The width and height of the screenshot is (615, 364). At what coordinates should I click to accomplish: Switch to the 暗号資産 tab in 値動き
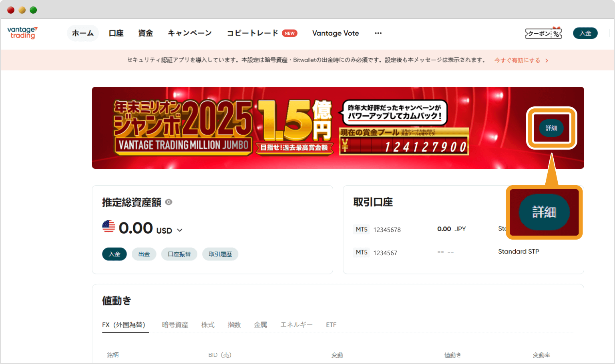175,325
